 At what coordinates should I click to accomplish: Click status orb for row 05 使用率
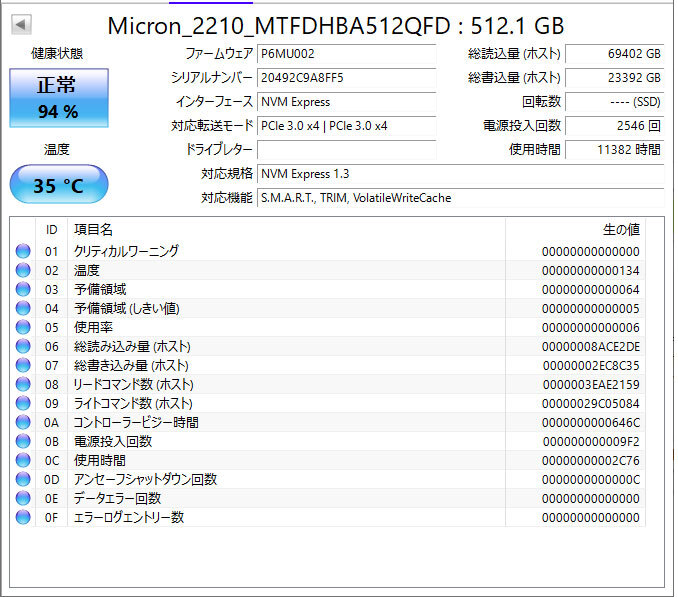[23, 327]
